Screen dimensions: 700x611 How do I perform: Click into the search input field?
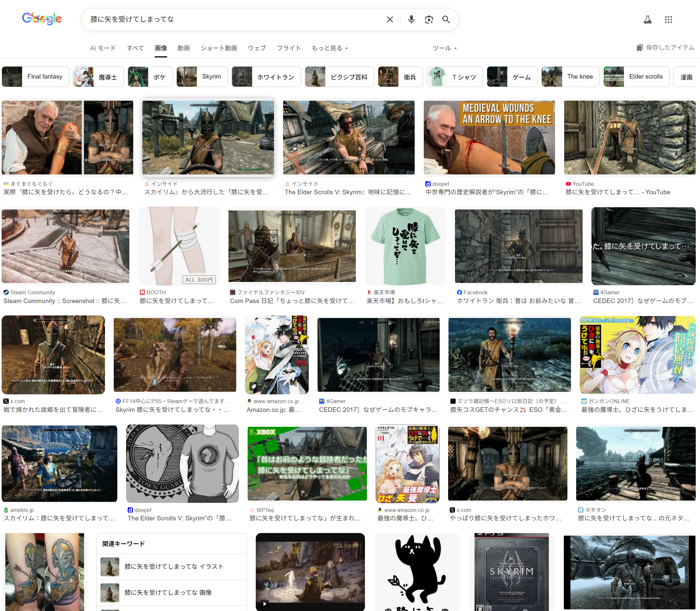[x=232, y=19]
